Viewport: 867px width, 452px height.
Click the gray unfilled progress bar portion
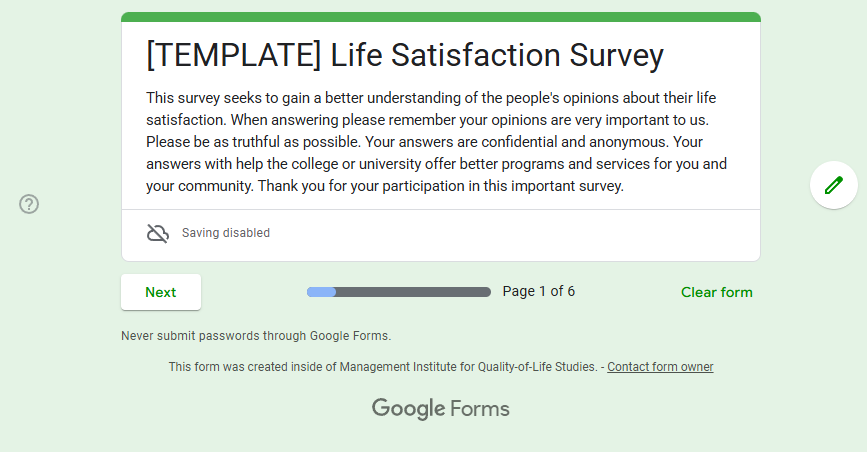point(412,292)
